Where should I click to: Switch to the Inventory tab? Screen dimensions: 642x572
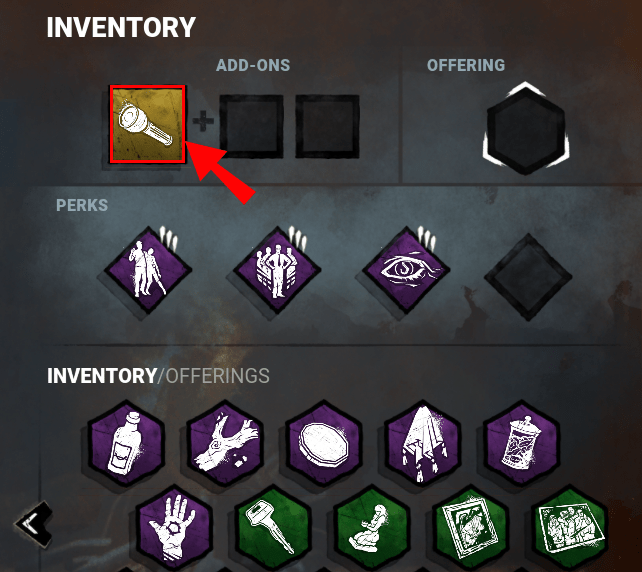(102, 375)
